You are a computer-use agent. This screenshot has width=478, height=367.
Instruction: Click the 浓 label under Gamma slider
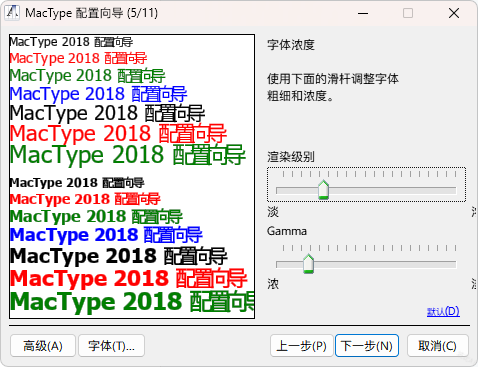[x=273, y=284]
